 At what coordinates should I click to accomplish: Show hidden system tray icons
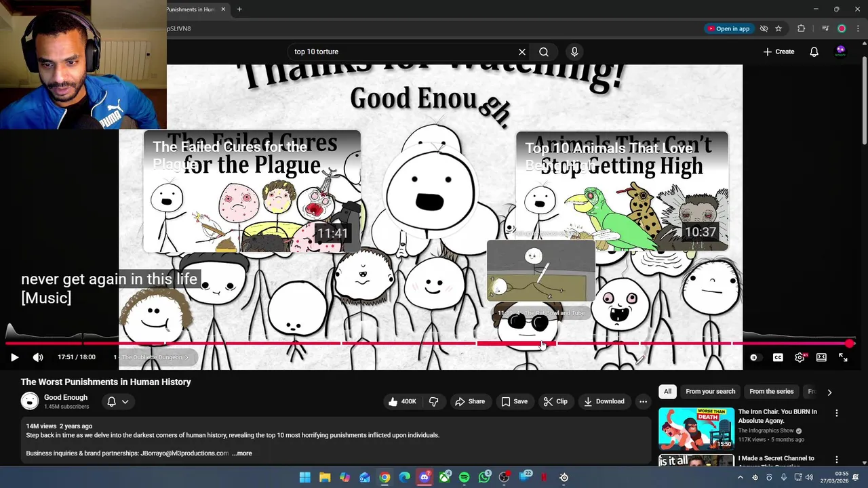[740, 478]
